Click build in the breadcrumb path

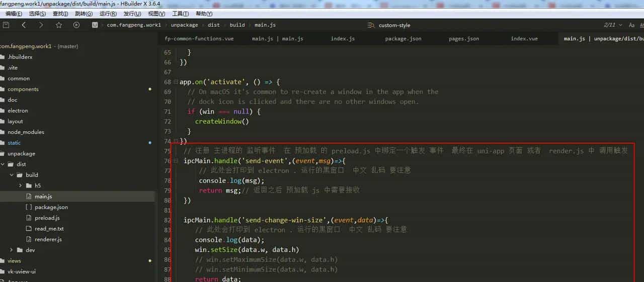237,25
